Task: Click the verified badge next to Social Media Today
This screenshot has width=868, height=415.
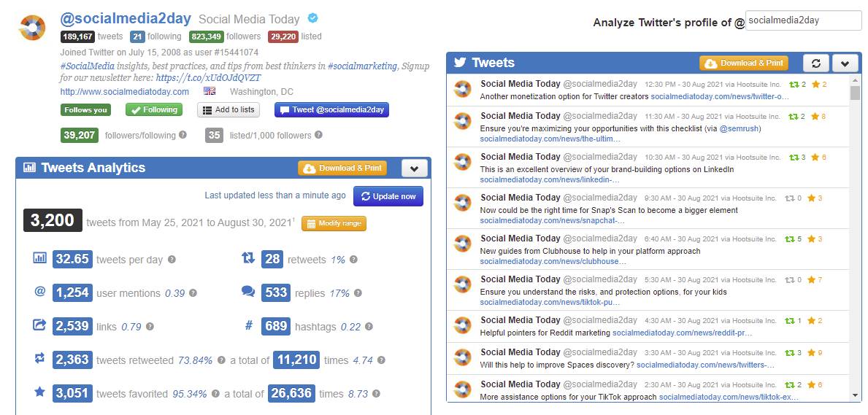Action: (313, 19)
